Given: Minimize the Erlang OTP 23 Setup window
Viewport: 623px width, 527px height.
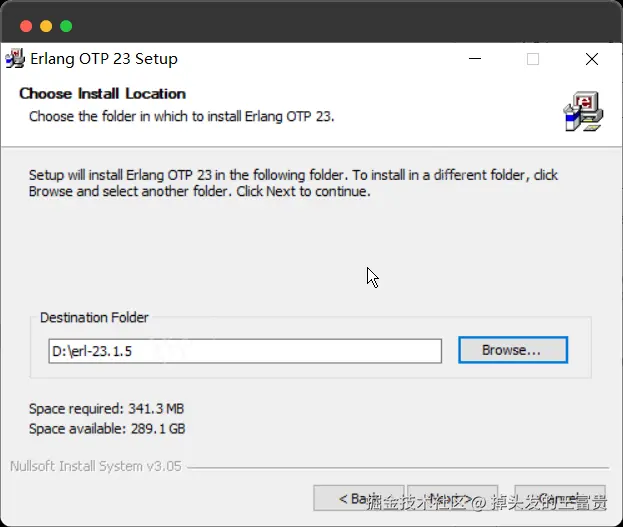Looking at the screenshot, I should pyautogui.click(x=475, y=59).
